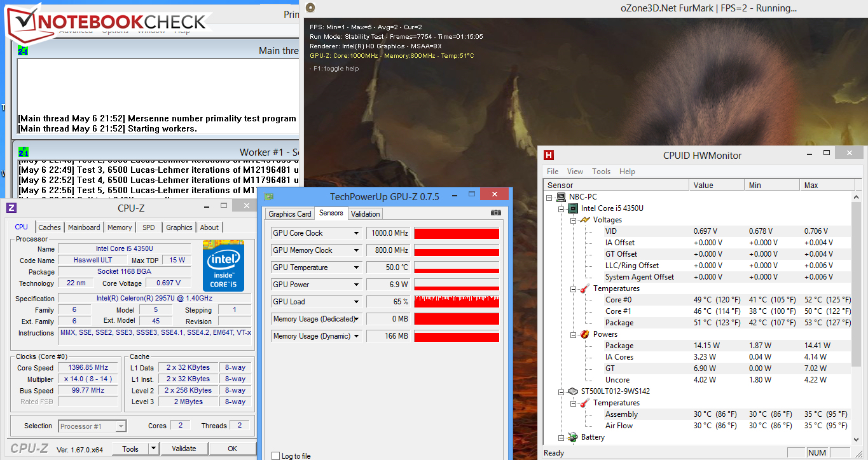The width and height of the screenshot is (868, 460).
Task: Click the GPU Temperature history graph
Action: tap(457, 267)
